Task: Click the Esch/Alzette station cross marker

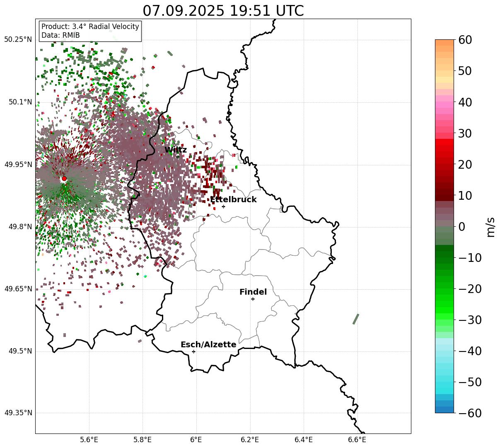Action: (193, 351)
